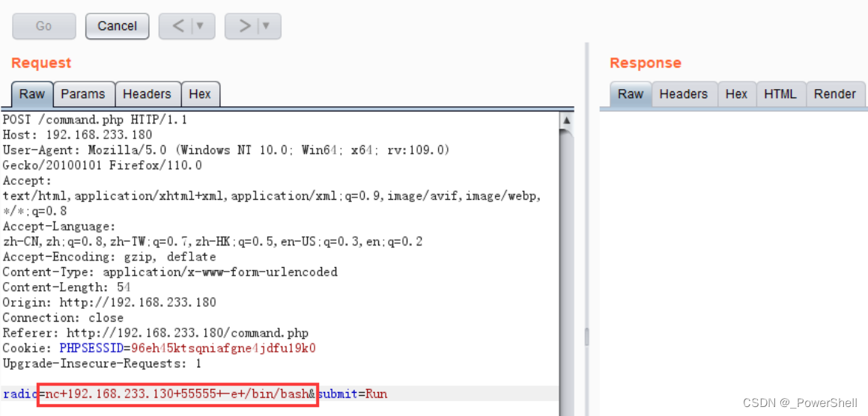Select the Response Raw tab
This screenshot has width=868, height=416.
[631, 94]
